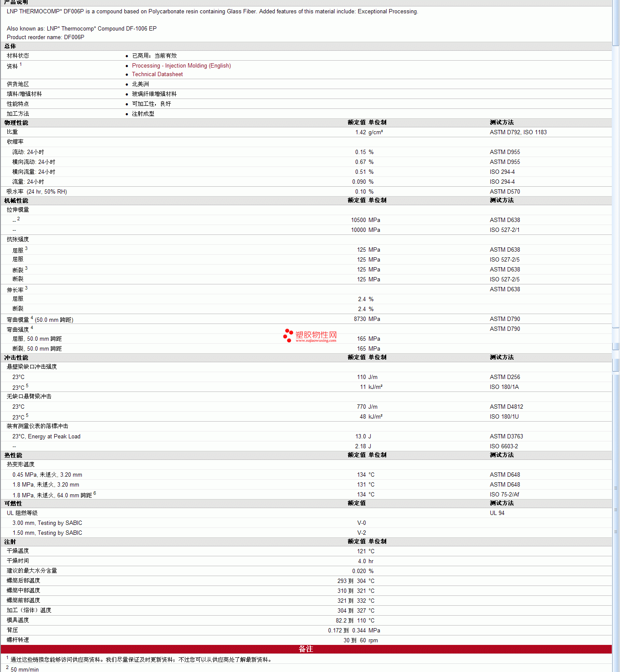Click the 性能特点 row label
This screenshot has width=620, height=672.
click(18, 104)
